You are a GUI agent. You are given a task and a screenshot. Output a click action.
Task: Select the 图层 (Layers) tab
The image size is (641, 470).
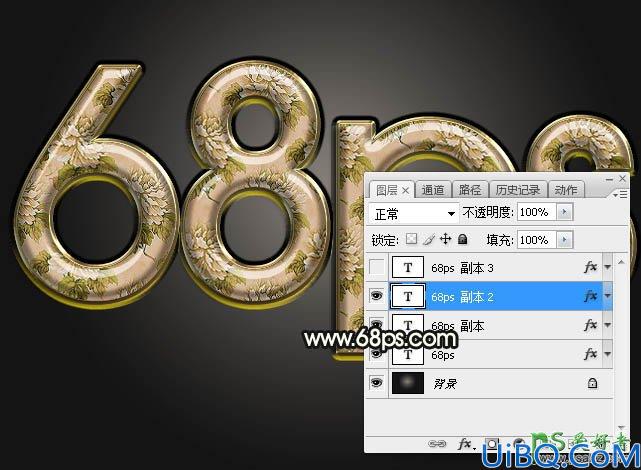point(387,190)
